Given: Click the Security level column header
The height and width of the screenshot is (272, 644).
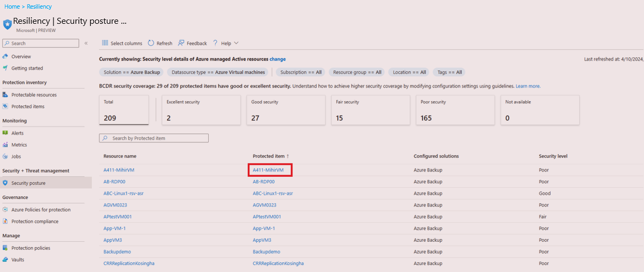Looking at the screenshot, I should [553, 156].
